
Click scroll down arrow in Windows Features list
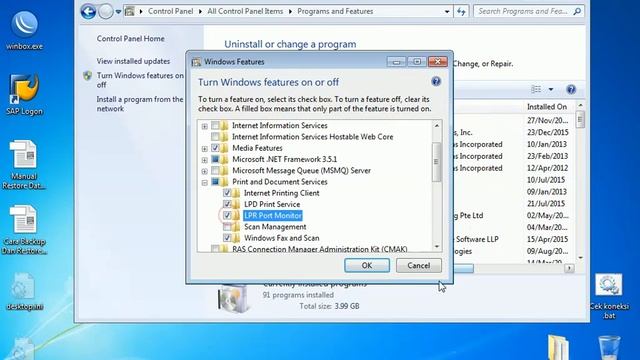click(436, 247)
